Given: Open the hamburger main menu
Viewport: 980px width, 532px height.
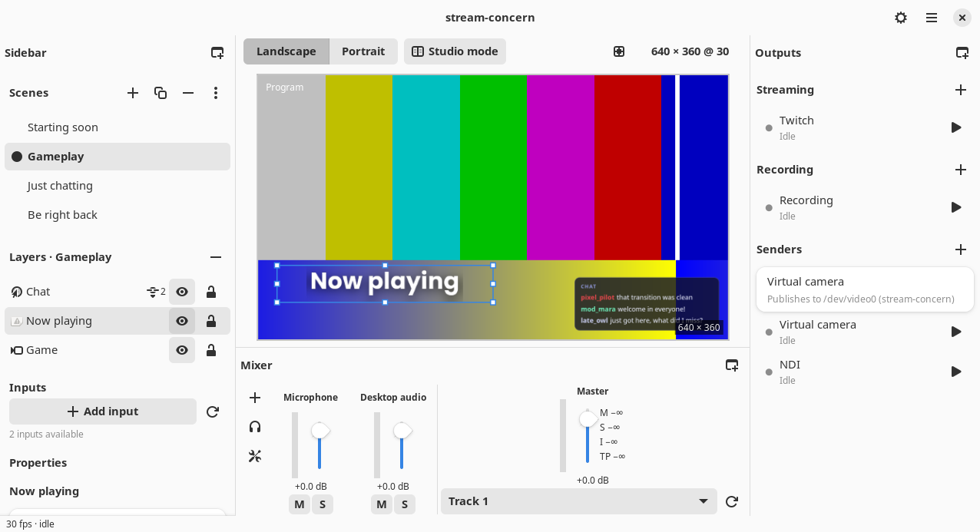Looking at the screenshot, I should [932, 18].
